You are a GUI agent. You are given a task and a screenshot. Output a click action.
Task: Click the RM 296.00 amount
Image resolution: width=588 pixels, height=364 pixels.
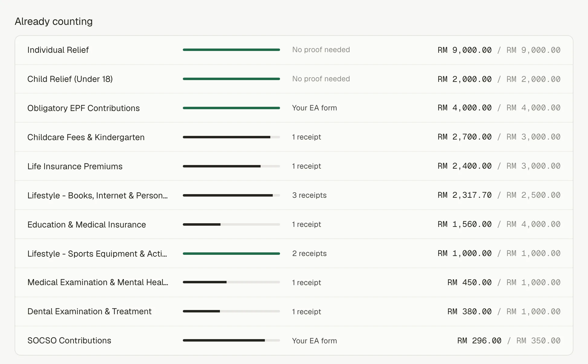click(479, 341)
